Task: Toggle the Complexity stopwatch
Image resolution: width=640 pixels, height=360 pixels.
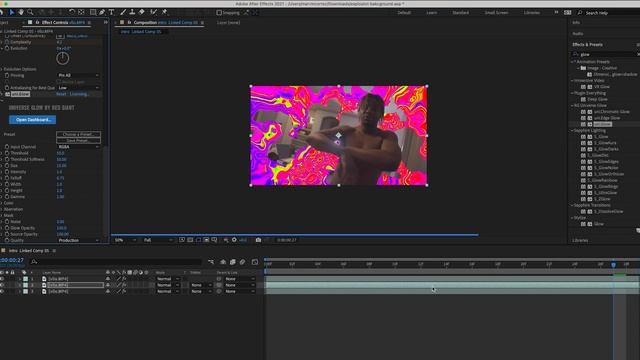Action: coord(7,42)
